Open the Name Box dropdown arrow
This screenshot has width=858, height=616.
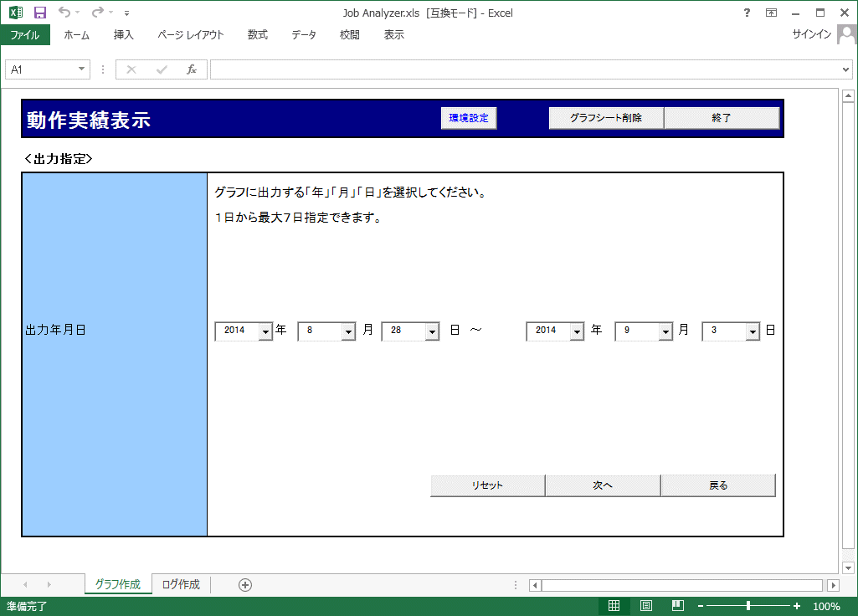pyautogui.click(x=82, y=69)
